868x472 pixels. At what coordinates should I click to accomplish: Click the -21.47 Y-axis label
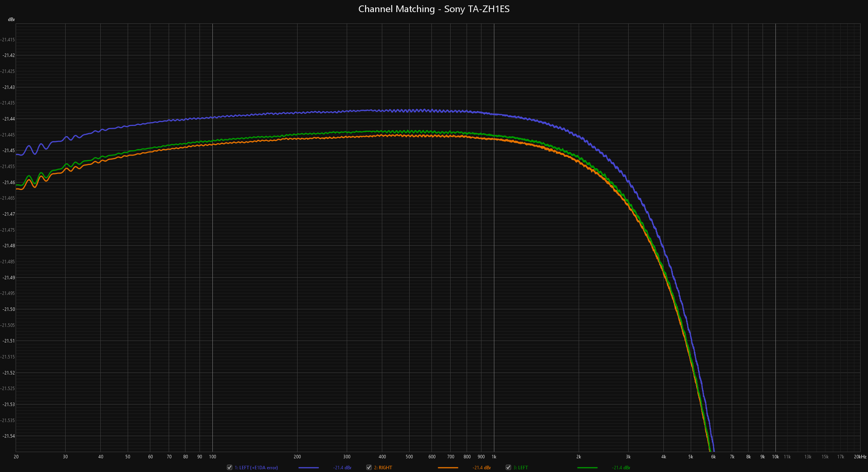8,214
